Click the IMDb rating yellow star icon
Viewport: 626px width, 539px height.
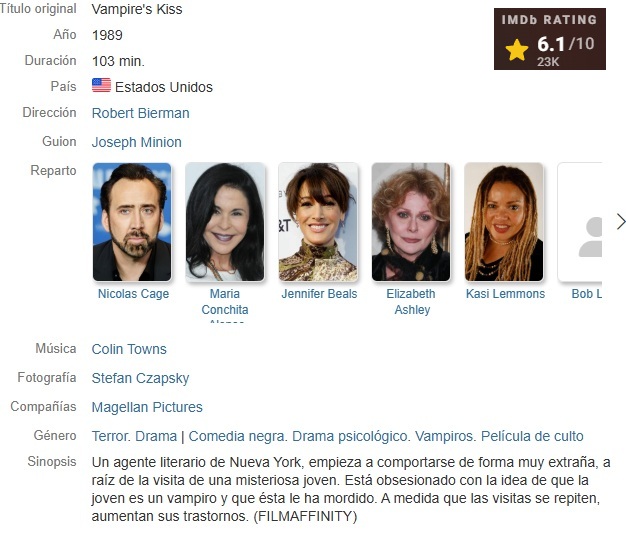coord(517,50)
